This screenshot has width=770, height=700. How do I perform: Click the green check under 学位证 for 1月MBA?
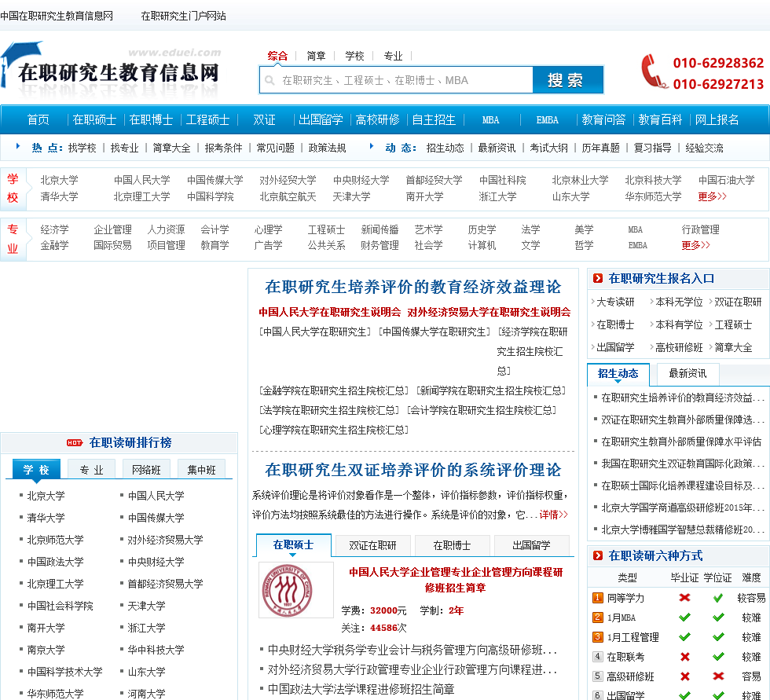point(718,617)
